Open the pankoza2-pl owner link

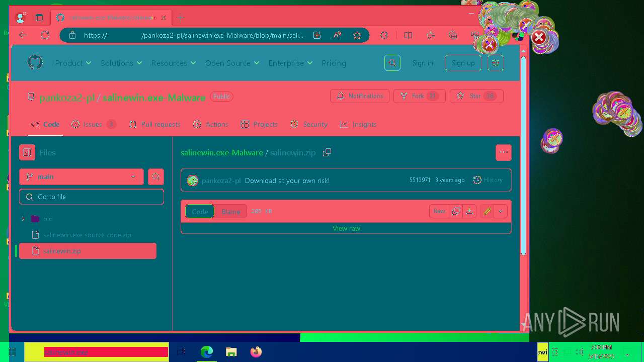67,98
